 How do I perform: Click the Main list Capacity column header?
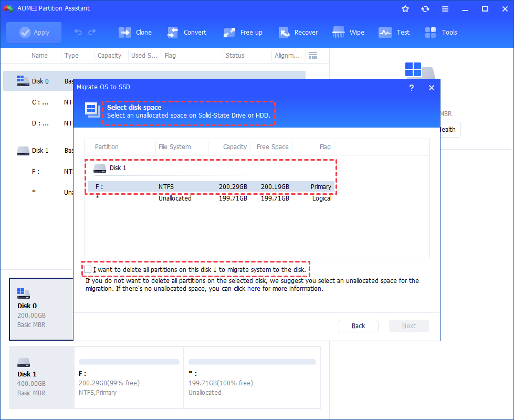pos(109,56)
